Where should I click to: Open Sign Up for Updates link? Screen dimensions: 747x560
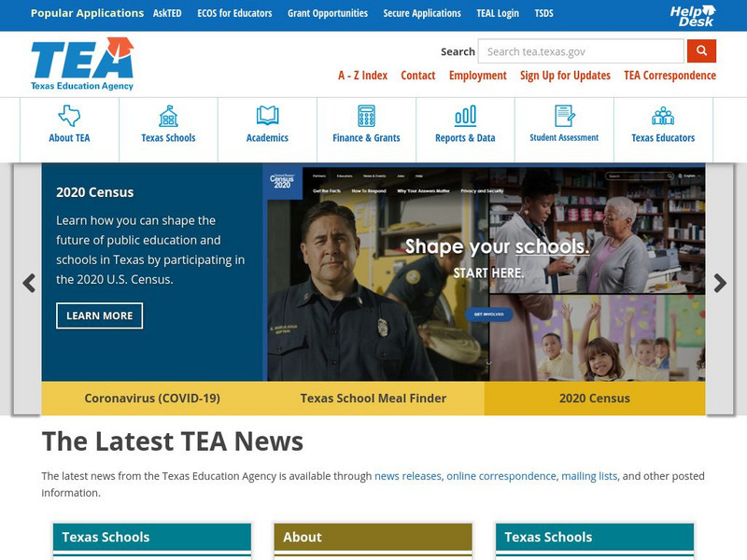coord(565,76)
